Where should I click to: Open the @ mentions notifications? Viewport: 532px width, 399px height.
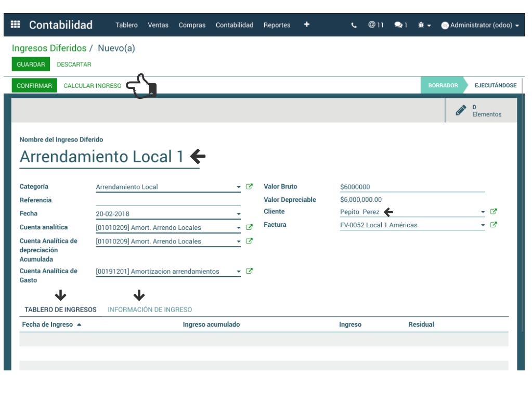pyautogui.click(x=375, y=24)
